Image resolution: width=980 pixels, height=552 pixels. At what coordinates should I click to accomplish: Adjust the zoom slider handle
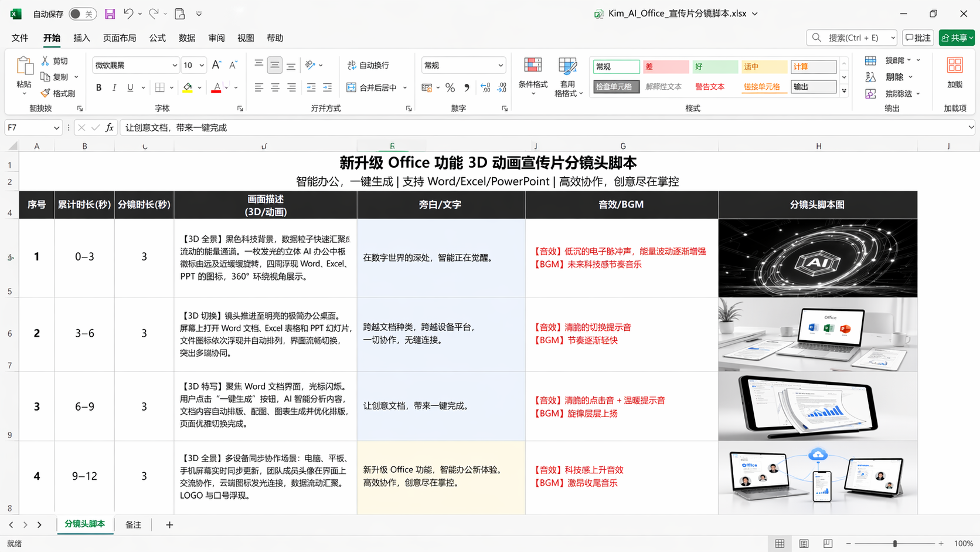(x=895, y=544)
